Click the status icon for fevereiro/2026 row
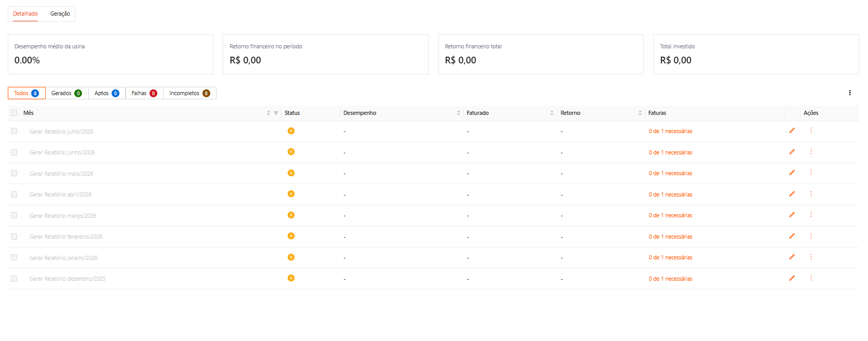 [291, 236]
